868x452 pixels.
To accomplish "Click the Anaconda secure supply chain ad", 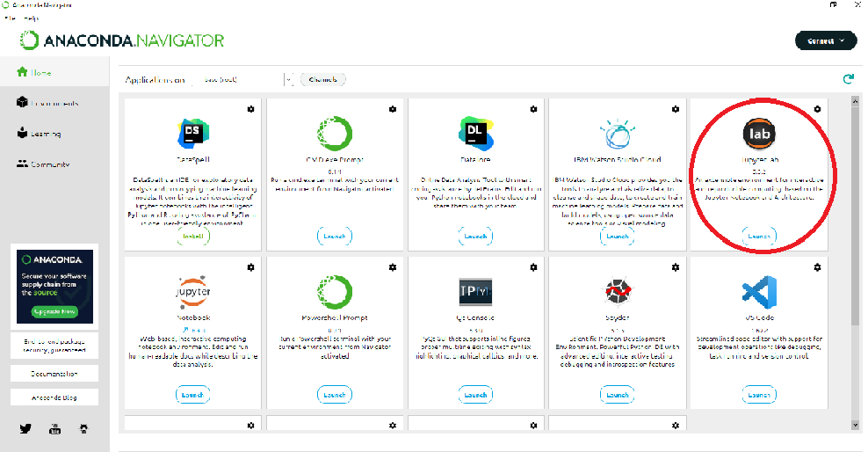I will (x=54, y=287).
